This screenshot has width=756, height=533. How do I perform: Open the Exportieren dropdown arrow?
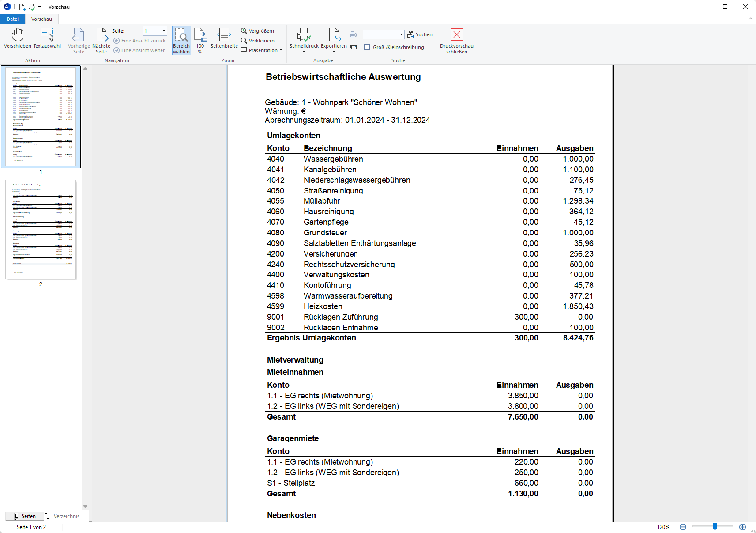pyautogui.click(x=334, y=52)
